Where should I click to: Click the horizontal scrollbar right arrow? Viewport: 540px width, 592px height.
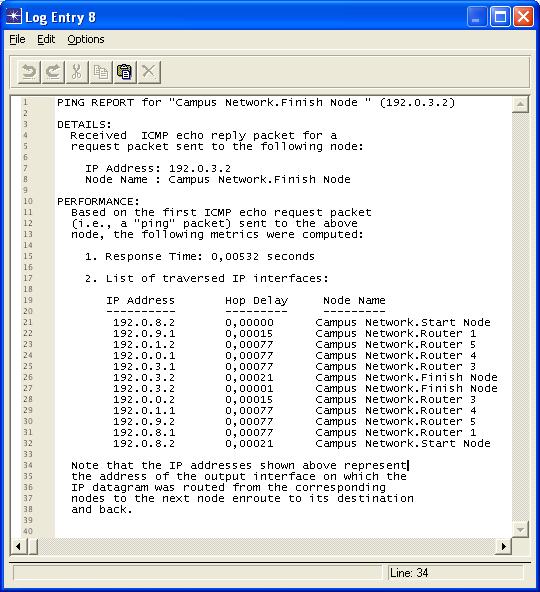[x=503, y=546]
